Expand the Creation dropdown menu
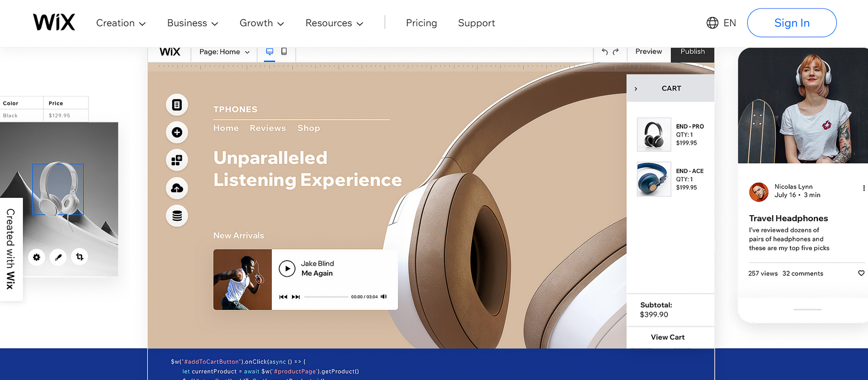Viewport: 868px width, 380px height. click(x=121, y=23)
